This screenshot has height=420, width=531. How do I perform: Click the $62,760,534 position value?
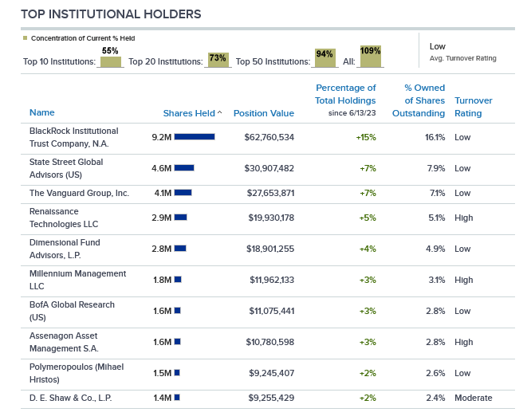pyautogui.click(x=269, y=137)
